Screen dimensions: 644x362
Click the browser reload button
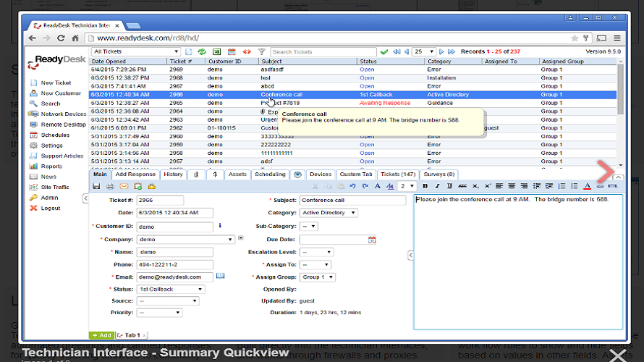[x=61, y=38]
